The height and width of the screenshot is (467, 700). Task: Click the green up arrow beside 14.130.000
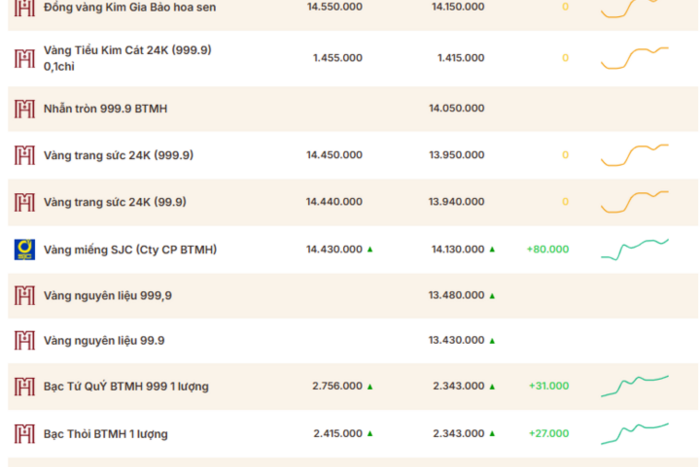point(492,249)
